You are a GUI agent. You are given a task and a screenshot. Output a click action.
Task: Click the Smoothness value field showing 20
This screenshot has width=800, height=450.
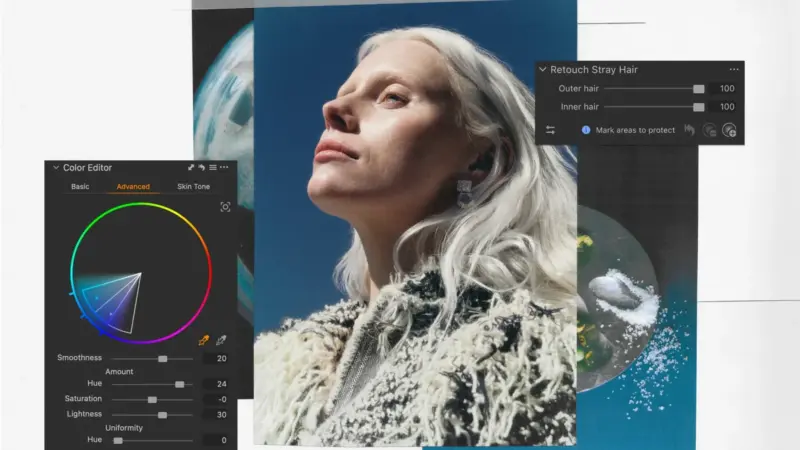(x=215, y=359)
